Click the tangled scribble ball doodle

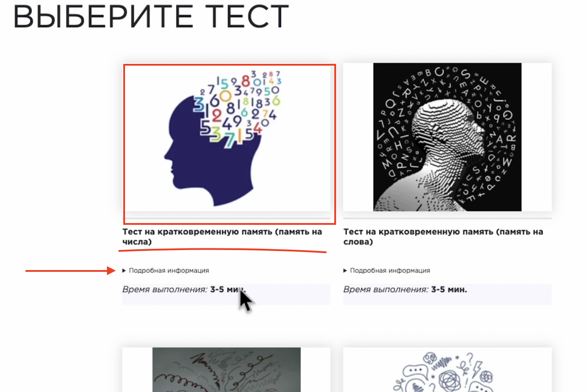pyautogui.click(x=450, y=381)
